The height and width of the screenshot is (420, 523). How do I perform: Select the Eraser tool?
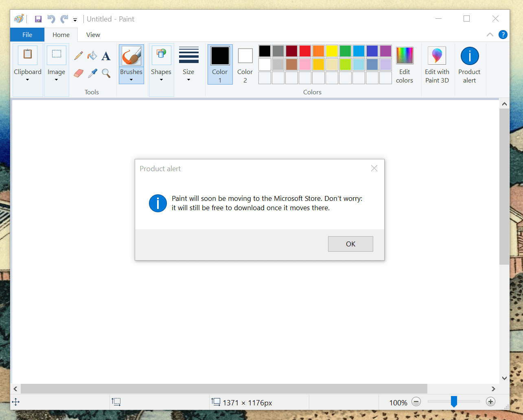tap(79, 73)
